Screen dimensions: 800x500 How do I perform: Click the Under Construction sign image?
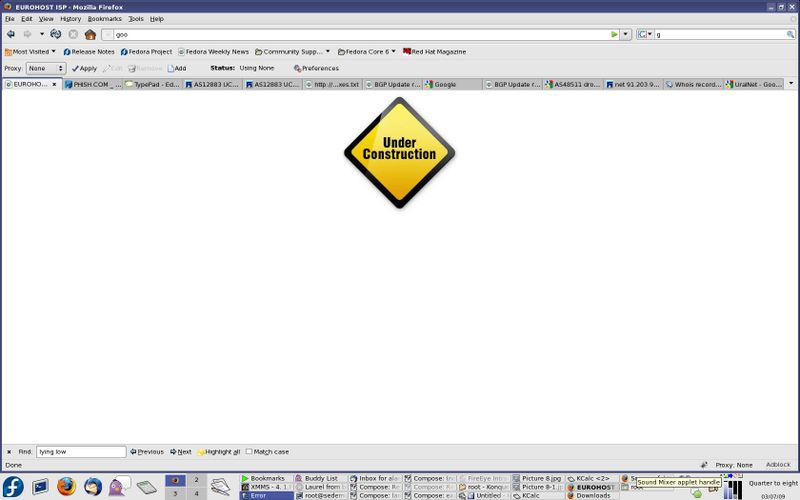point(399,152)
